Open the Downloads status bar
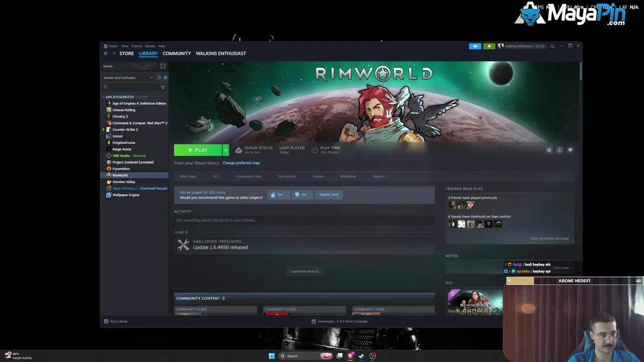Viewport: 644px width, 362px height. (x=340, y=321)
